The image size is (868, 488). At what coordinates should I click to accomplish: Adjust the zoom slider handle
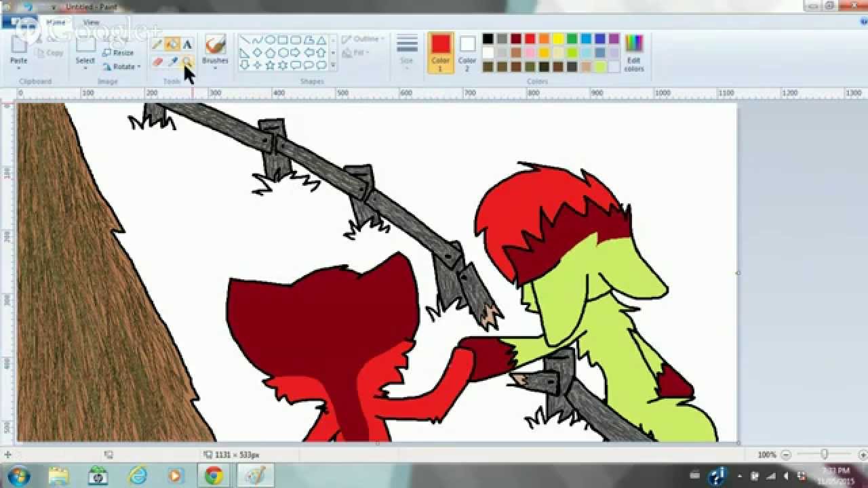[824, 454]
